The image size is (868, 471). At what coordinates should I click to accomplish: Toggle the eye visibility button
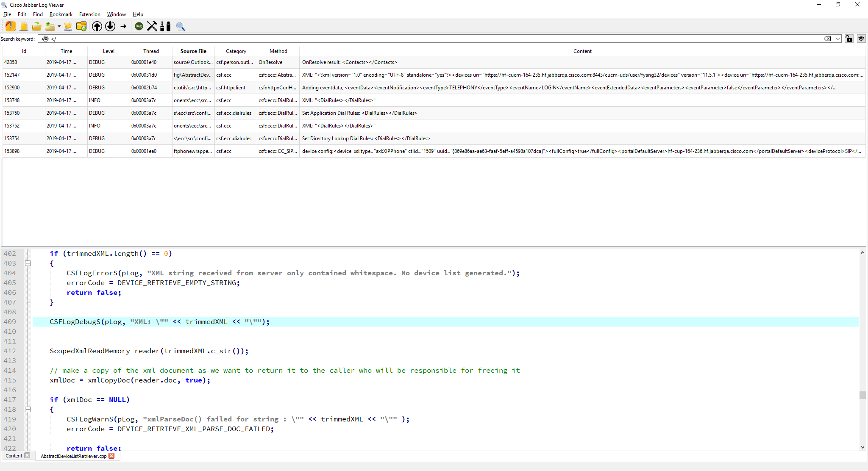(861, 39)
